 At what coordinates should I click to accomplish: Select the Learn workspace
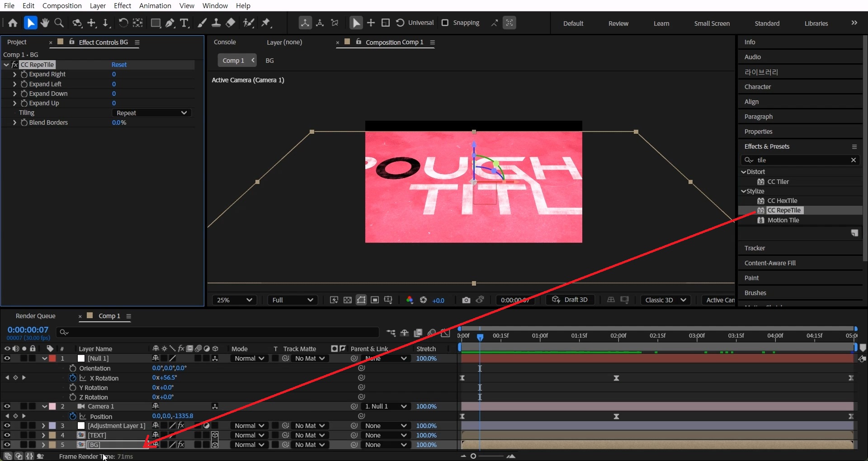coord(661,24)
